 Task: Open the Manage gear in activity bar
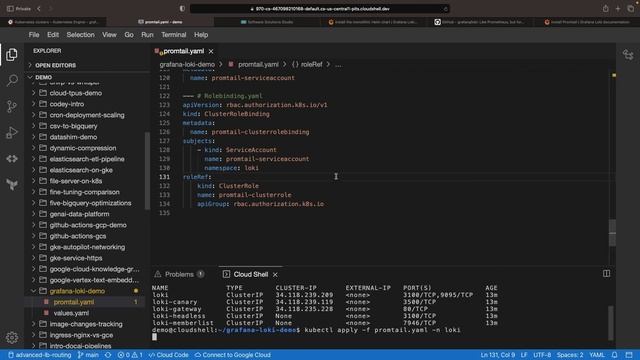coord(12,337)
